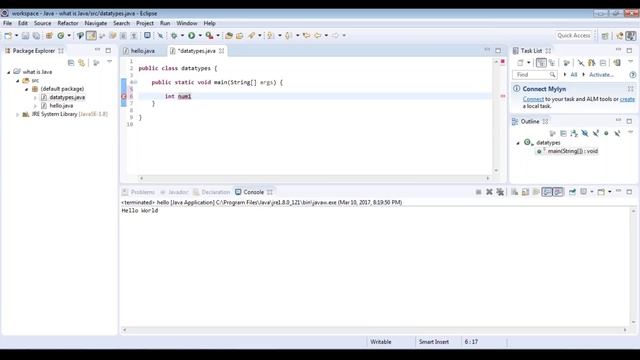Screen dimensions: 640x360
Task: Toggle Show Console When Standard Error Changes
Action: (x=558, y=192)
